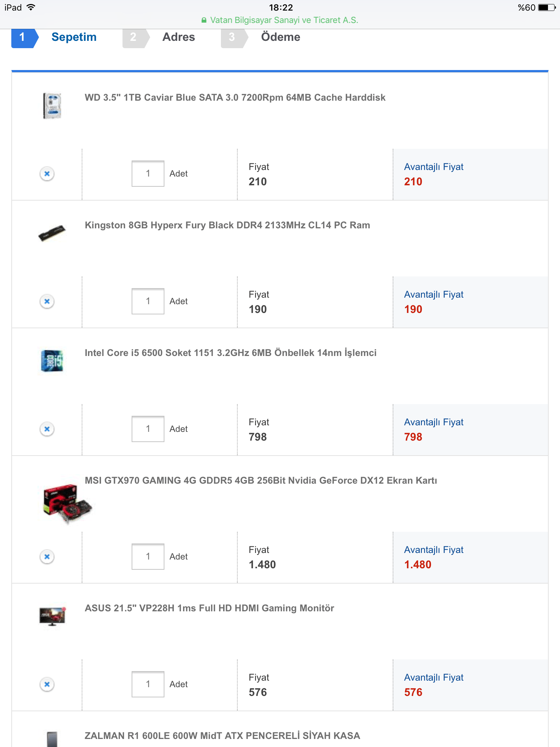Viewport: 560px width, 747px height.
Task: Open Intel Core i5 6500 product link
Action: pyautogui.click(x=230, y=353)
